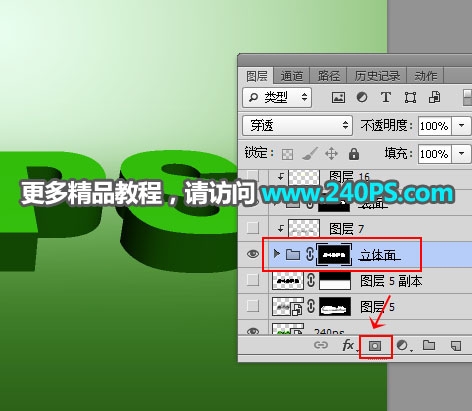Select the 图层 16 thumbnail

click(304, 177)
